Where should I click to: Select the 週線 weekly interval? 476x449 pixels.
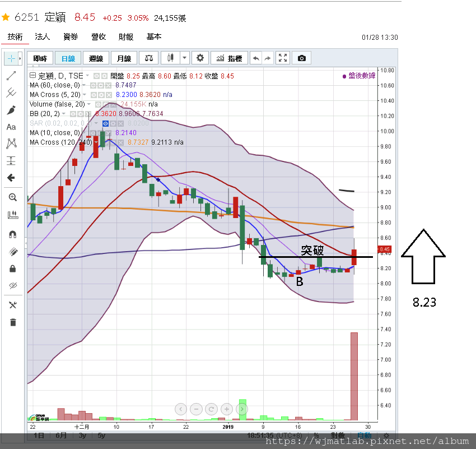[x=96, y=58]
